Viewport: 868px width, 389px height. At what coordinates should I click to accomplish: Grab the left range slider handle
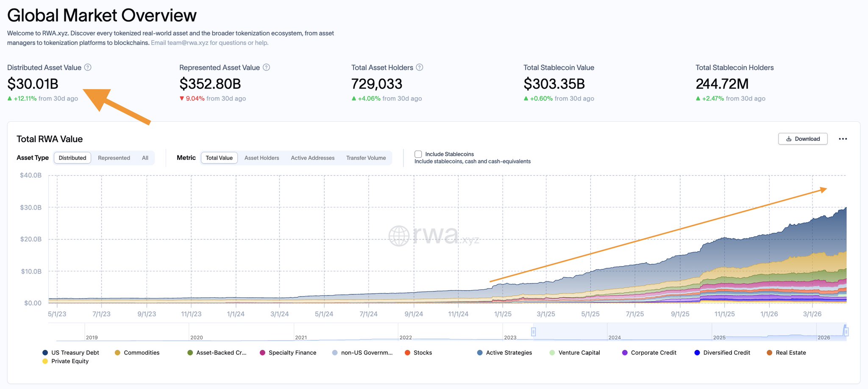534,332
